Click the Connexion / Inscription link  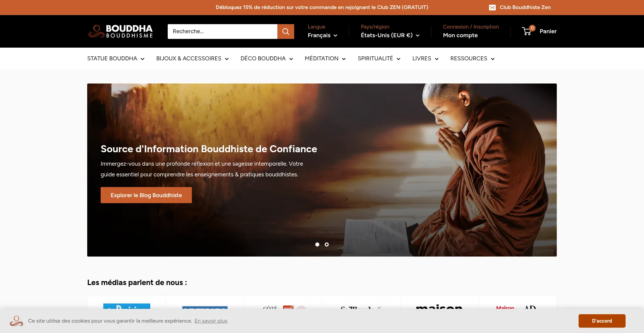click(x=471, y=27)
